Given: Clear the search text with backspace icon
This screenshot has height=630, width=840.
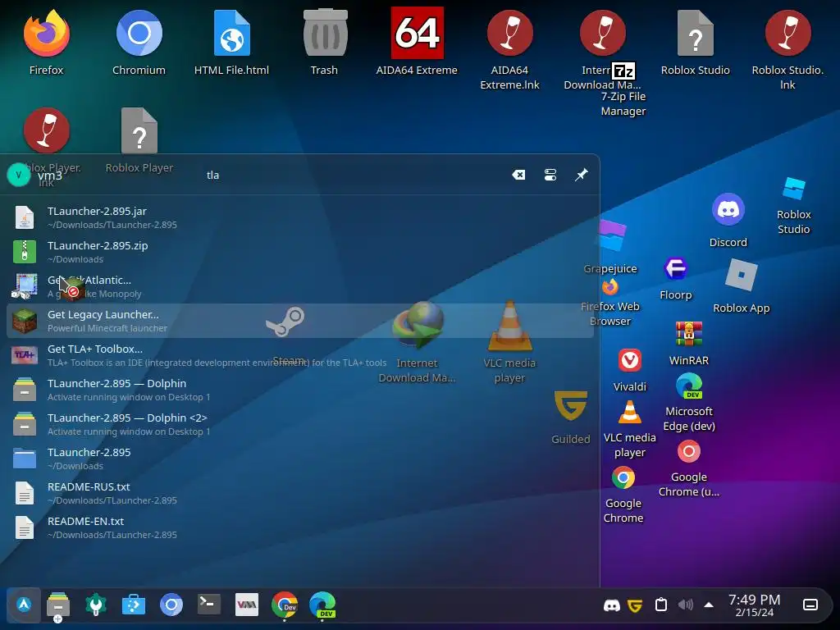Looking at the screenshot, I should click(x=518, y=175).
